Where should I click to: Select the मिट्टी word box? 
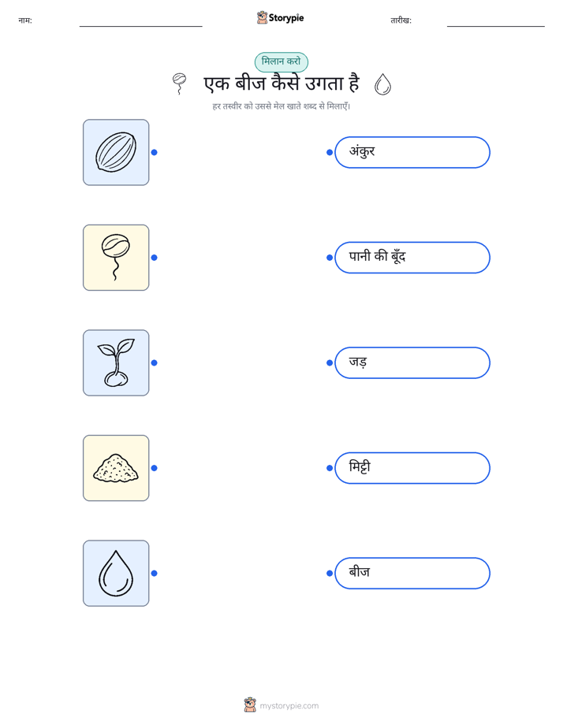pyautogui.click(x=412, y=468)
